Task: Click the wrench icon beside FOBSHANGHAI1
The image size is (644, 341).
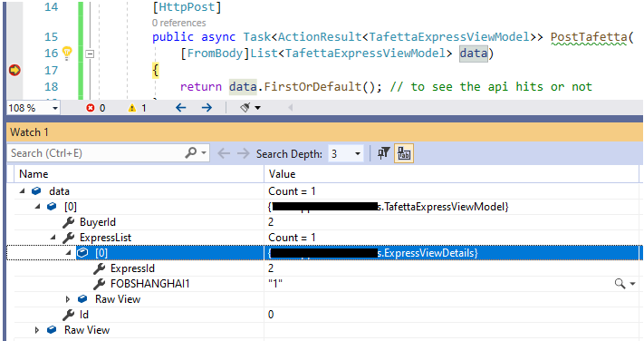Action: (99, 284)
